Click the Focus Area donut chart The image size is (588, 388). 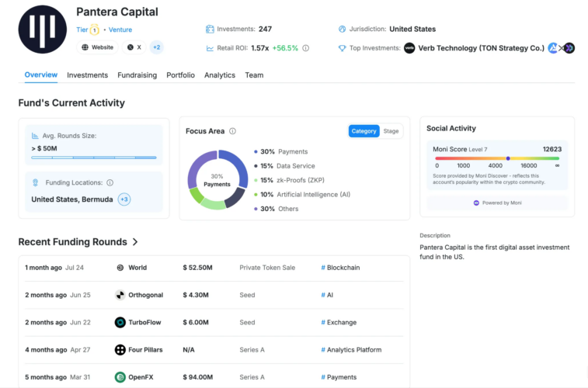217,180
